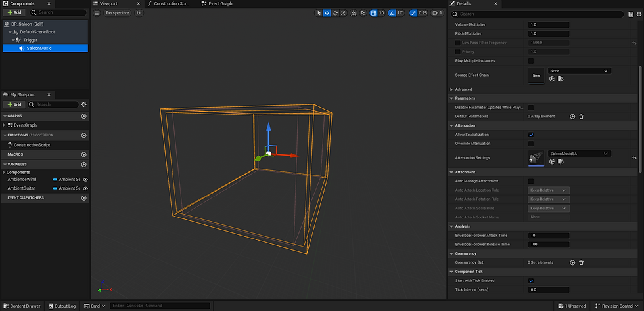Open My Blueprint settings gear
644x311 pixels.
coord(84,104)
